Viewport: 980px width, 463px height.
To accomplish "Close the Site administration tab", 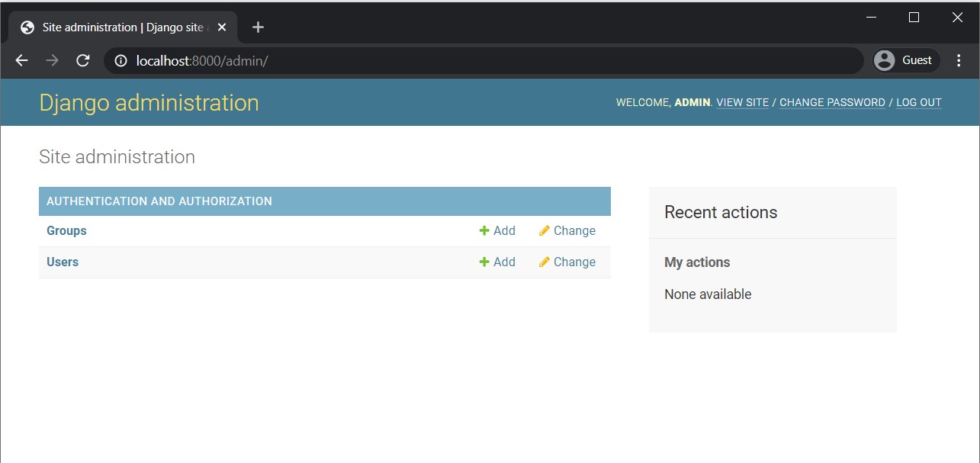I will (x=222, y=27).
